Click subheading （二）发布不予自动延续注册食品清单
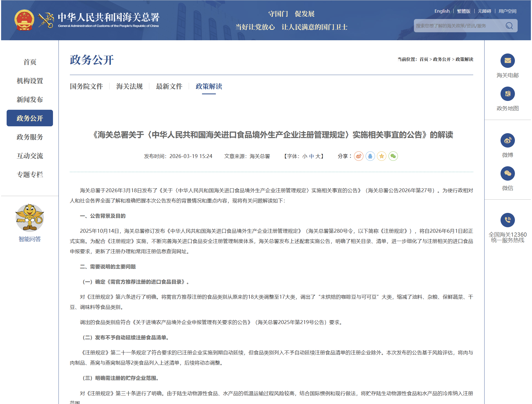Image resolution: width=532 pixels, height=404 pixels. point(126,338)
